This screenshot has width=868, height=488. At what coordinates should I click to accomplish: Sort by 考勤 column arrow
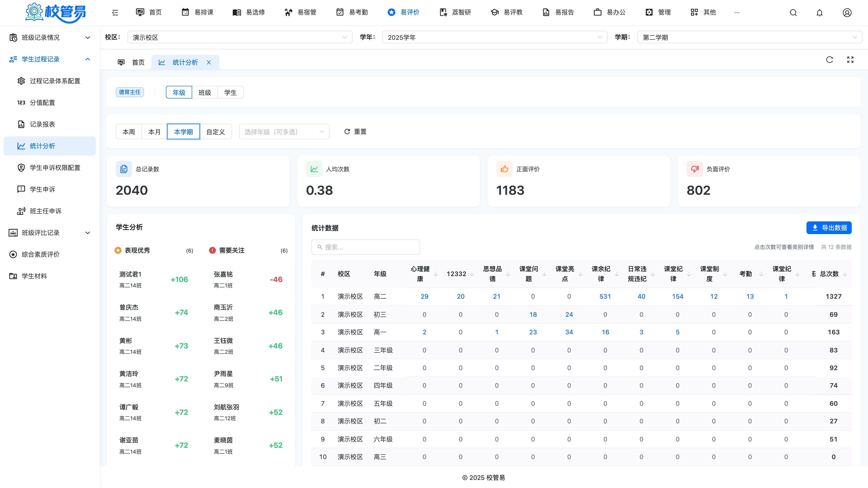(761, 274)
